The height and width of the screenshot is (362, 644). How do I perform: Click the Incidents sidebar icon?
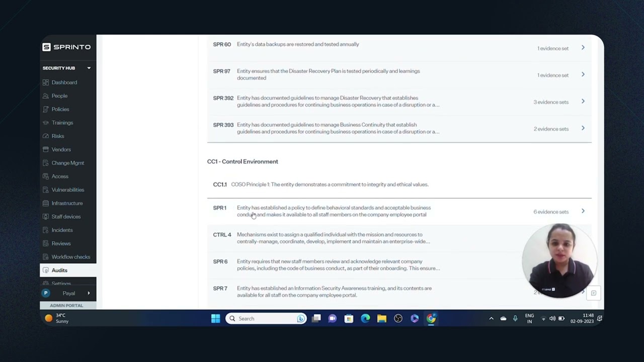point(46,230)
